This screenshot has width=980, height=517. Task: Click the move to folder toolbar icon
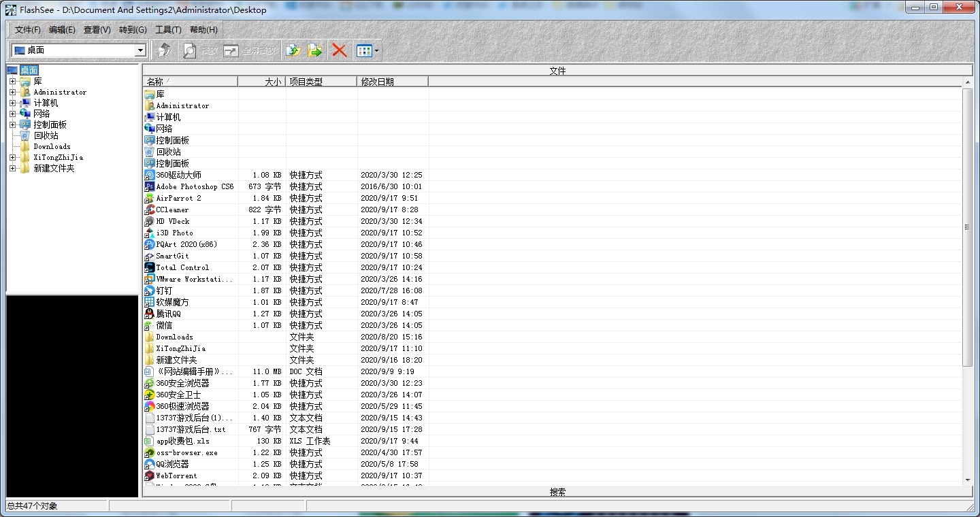(x=315, y=50)
